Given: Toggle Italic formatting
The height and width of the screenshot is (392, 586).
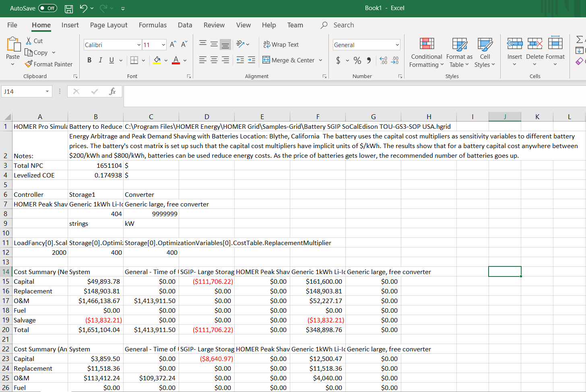Looking at the screenshot, I should coord(100,60).
